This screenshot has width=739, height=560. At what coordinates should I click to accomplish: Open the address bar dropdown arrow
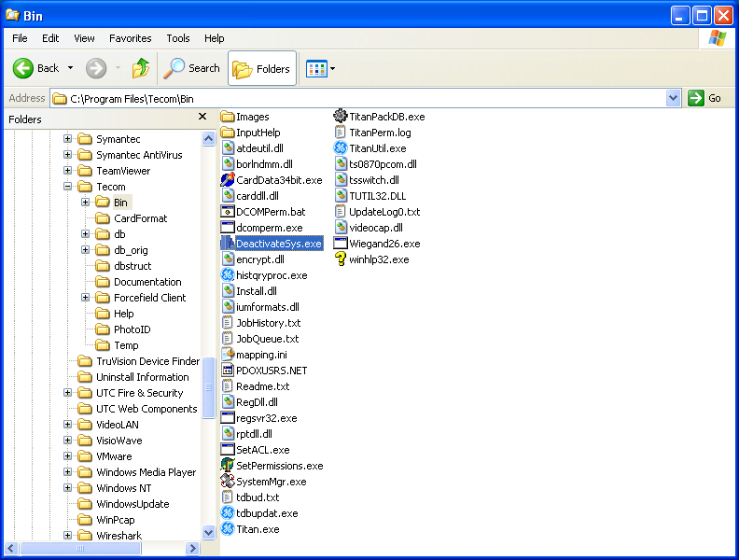tap(673, 98)
